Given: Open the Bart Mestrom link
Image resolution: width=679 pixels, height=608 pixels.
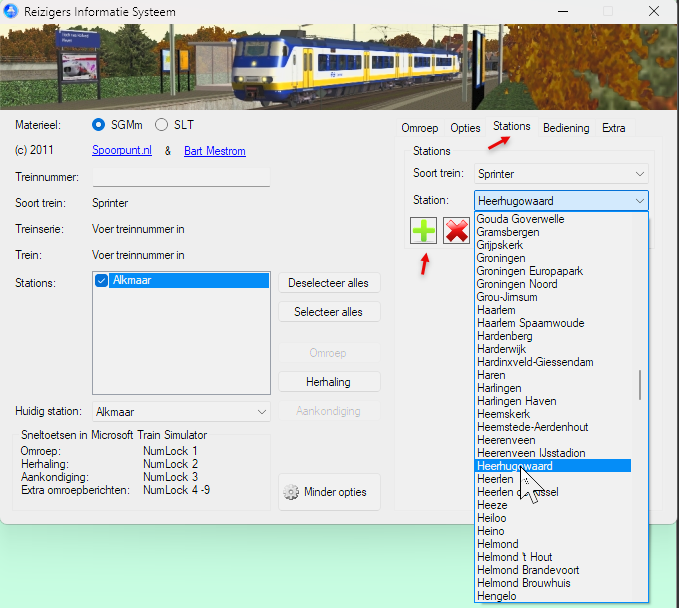Looking at the screenshot, I should [x=215, y=151].
